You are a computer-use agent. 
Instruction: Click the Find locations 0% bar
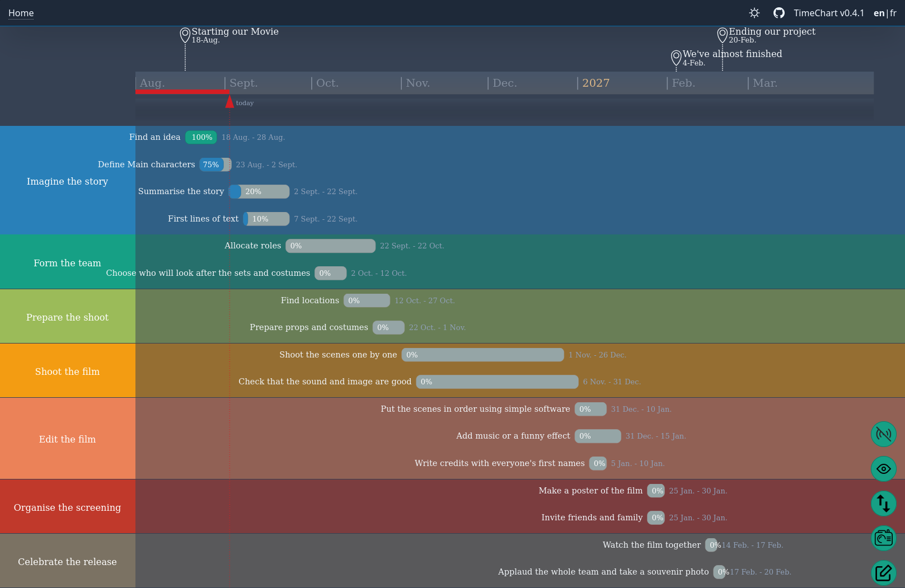click(367, 300)
